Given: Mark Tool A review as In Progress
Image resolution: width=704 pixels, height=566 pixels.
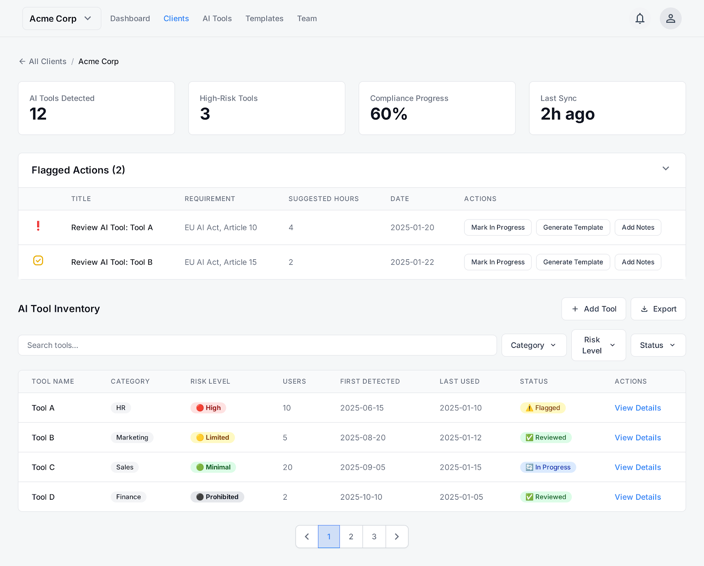Looking at the screenshot, I should point(497,227).
